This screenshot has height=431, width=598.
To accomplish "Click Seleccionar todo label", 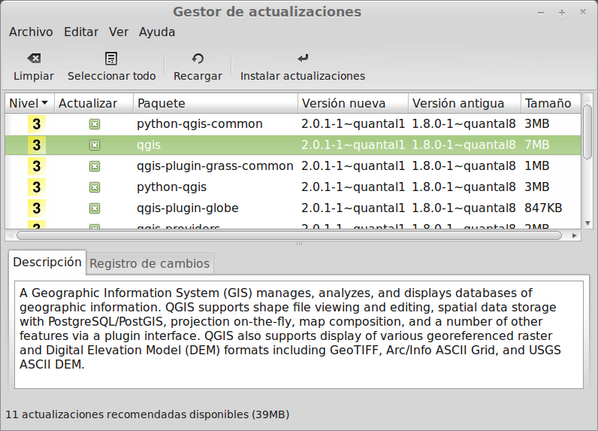I will pos(111,76).
